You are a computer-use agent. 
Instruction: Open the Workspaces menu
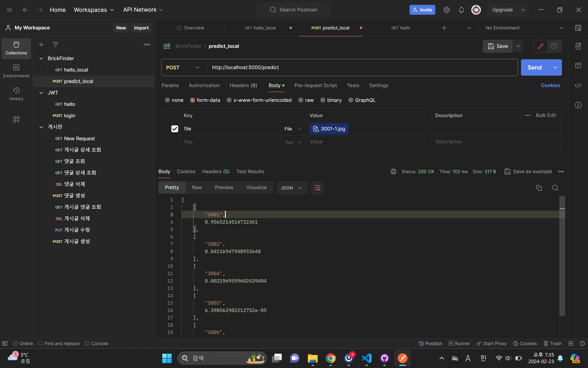pyautogui.click(x=94, y=10)
